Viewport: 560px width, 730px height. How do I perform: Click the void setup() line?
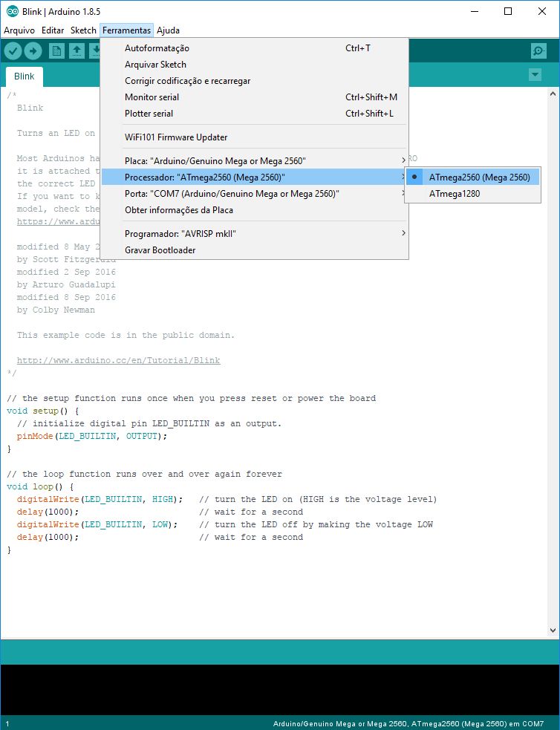tap(43, 411)
